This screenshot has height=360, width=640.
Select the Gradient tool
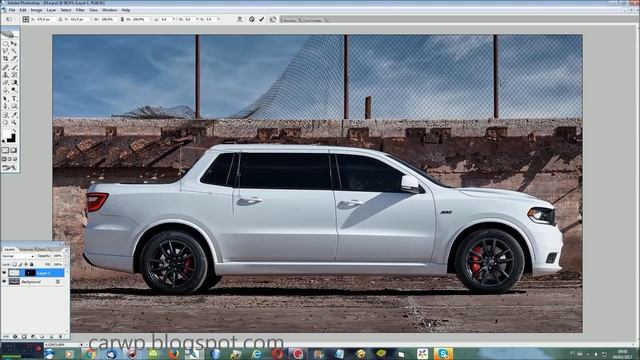click(14, 82)
